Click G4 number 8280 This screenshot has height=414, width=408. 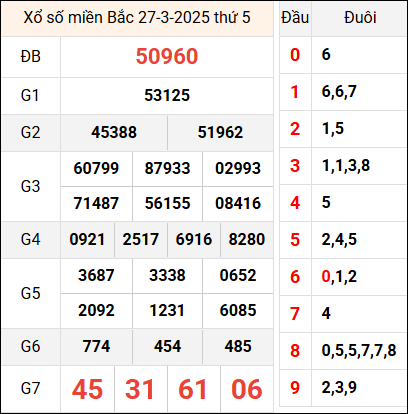tap(247, 239)
